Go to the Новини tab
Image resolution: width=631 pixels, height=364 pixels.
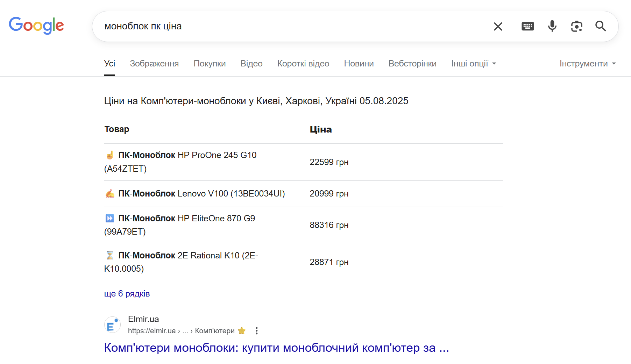(359, 64)
